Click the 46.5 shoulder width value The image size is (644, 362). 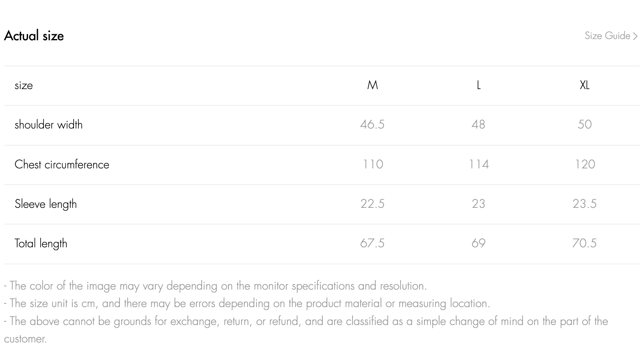click(372, 124)
